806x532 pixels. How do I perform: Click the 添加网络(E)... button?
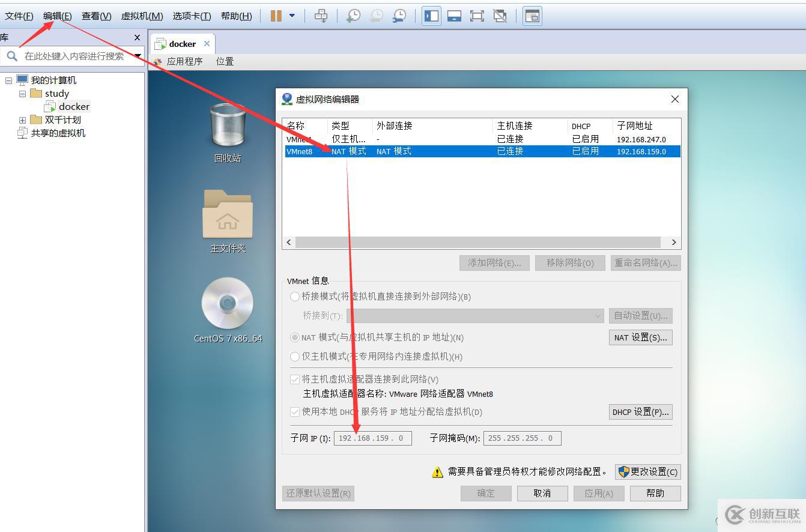point(494,263)
